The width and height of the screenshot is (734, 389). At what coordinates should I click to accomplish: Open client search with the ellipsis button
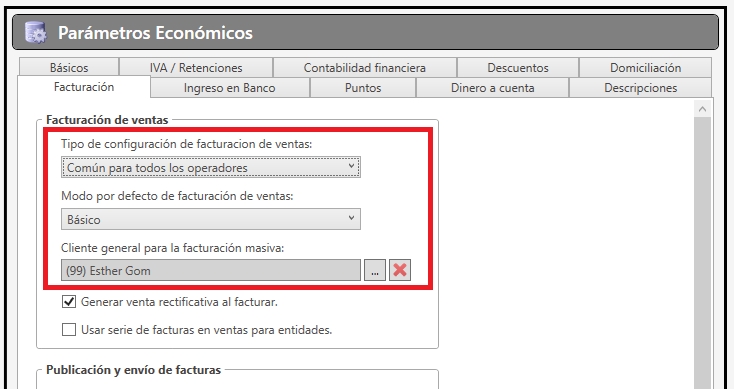[374, 270]
